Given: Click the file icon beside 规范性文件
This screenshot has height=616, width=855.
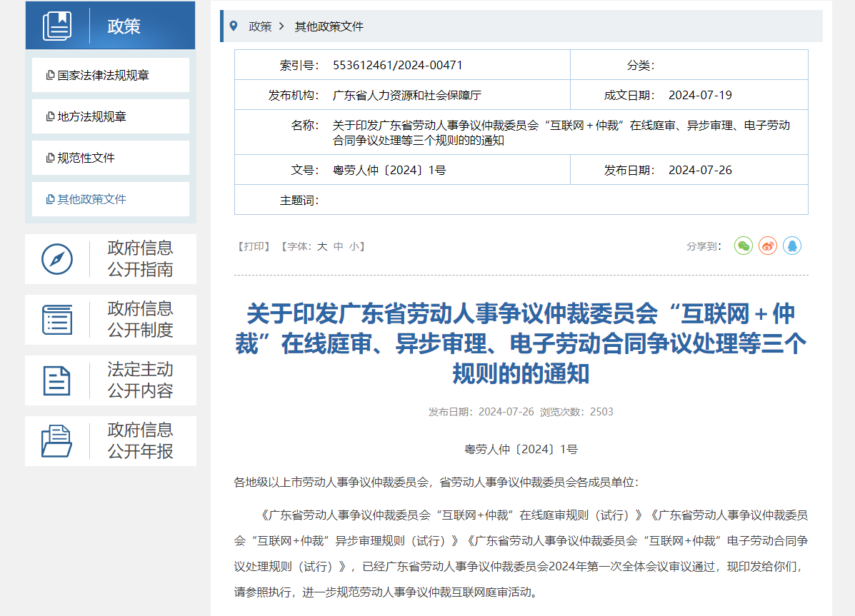Looking at the screenshot, I should click(51, 158).
